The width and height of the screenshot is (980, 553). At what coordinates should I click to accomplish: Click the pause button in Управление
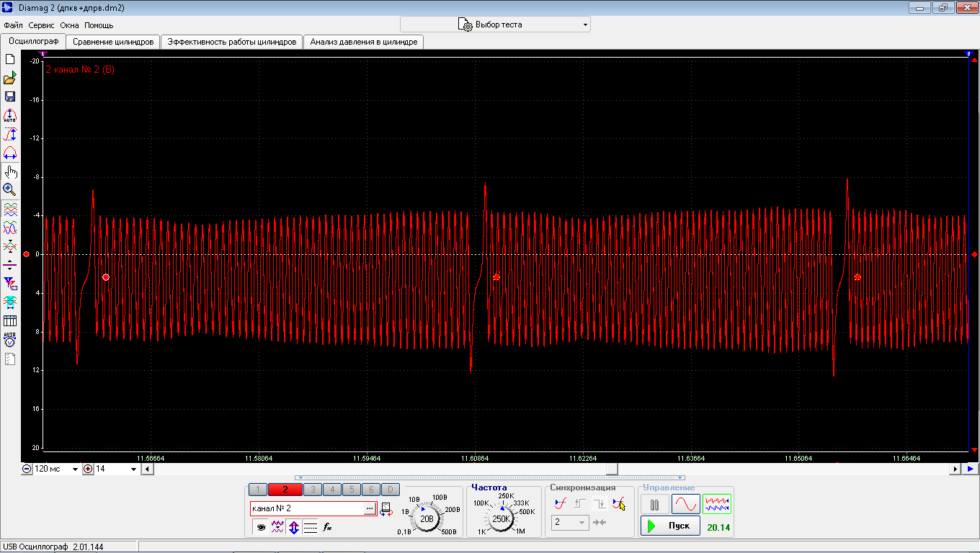click(x=655, y=505)
